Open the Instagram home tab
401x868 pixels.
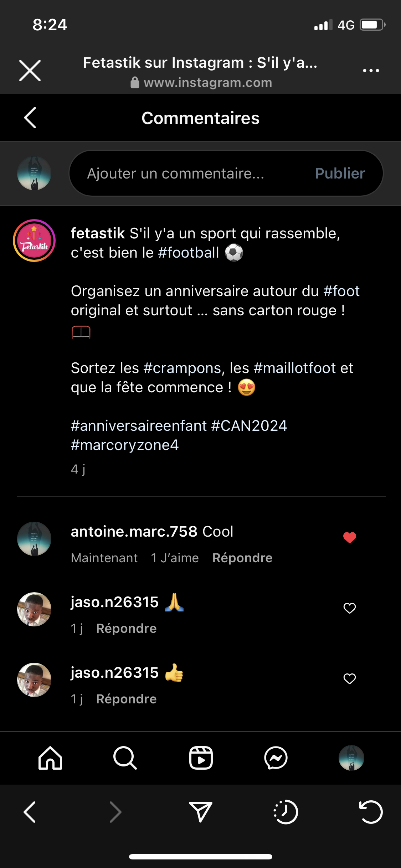click(50, 758)
